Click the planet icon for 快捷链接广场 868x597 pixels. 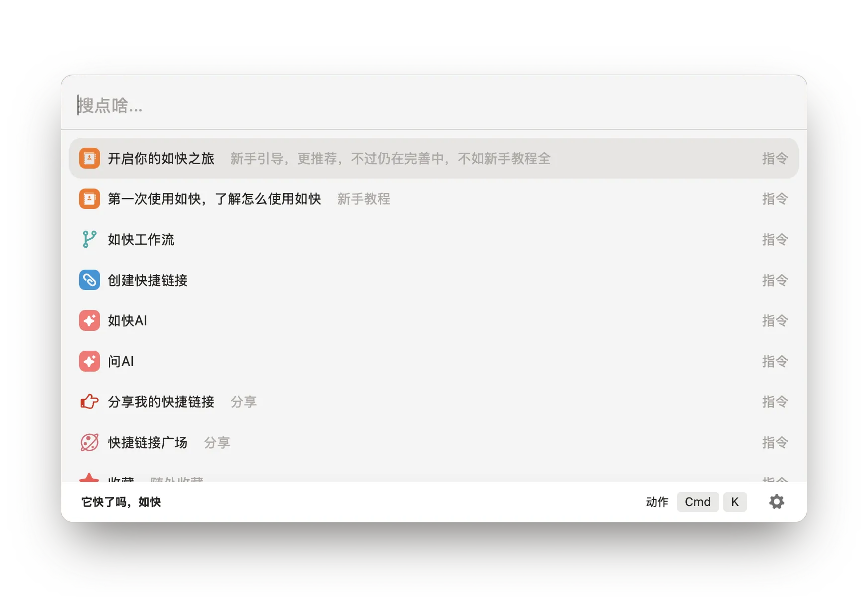(x=90, y=442)
